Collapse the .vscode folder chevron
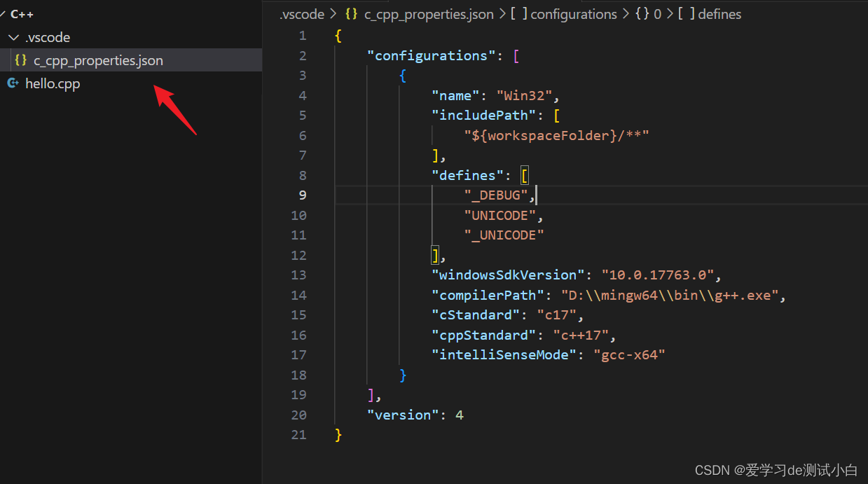 [13, 37]
